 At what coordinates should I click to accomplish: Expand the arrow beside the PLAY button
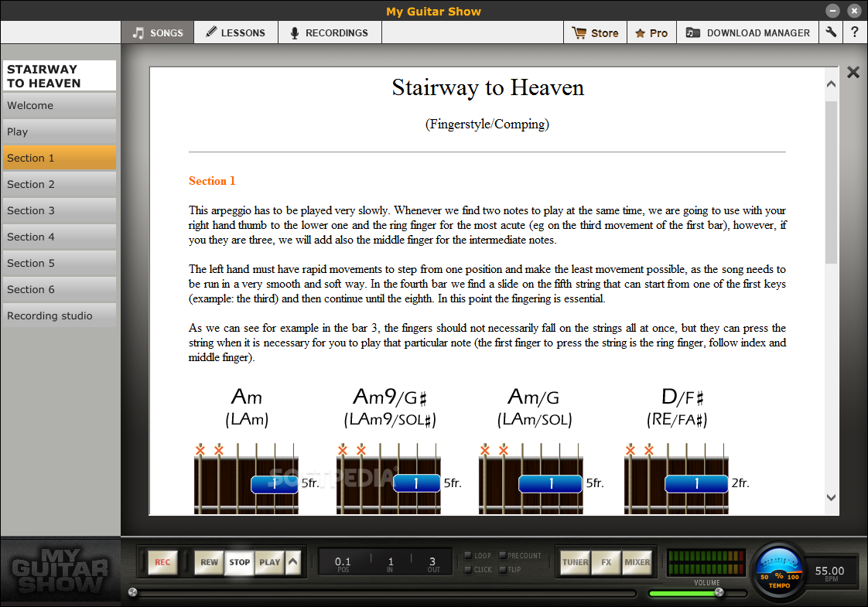[293, 562]
